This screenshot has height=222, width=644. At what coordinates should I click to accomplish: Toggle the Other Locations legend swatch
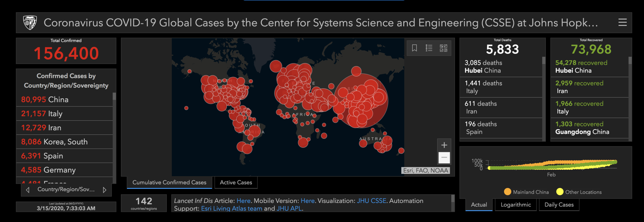[560, 192]
